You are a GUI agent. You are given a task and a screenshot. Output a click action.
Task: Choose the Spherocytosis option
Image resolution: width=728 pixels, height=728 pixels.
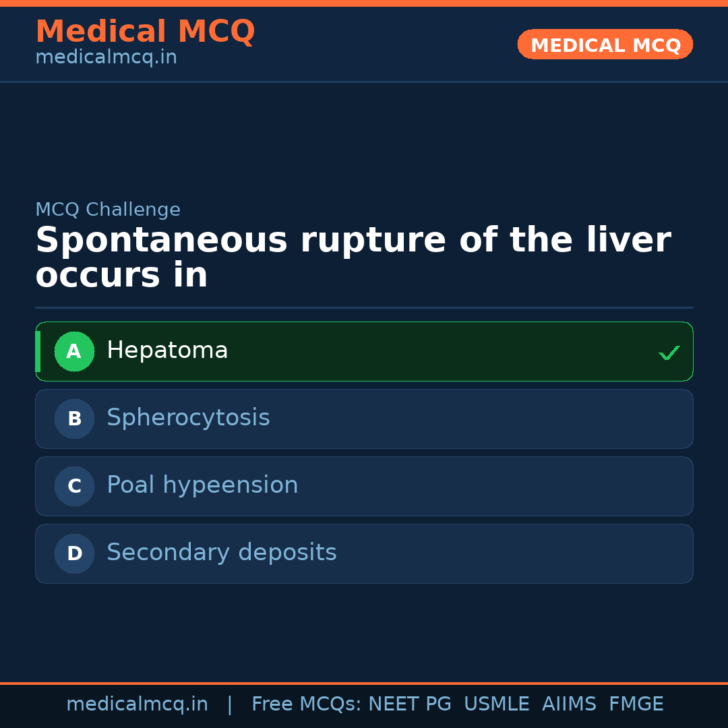point(188,418)
